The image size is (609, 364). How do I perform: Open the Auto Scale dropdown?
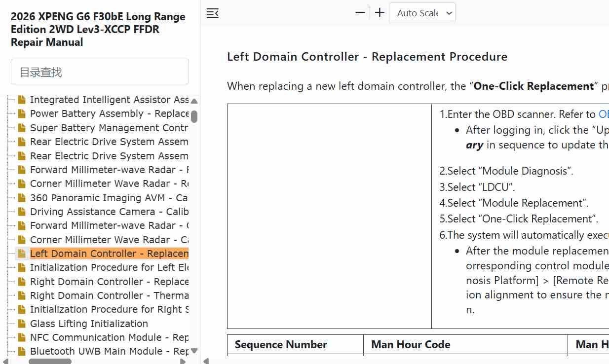click(422, 13)
